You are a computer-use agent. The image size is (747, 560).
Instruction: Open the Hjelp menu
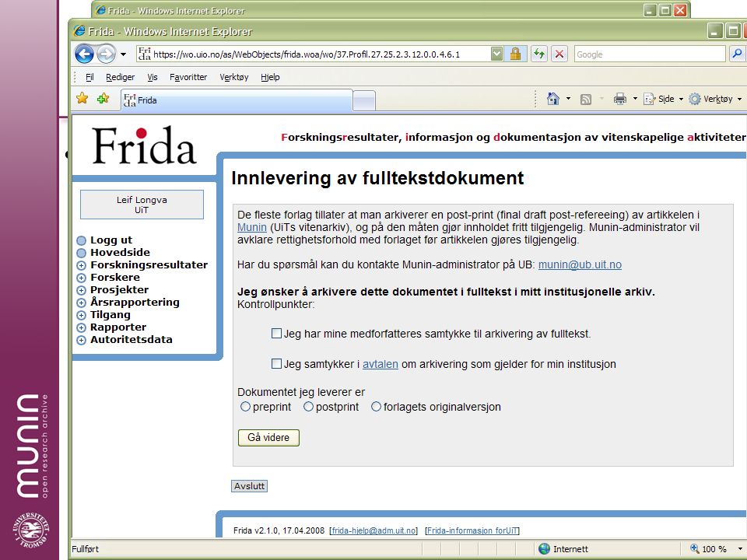[270, 77]
